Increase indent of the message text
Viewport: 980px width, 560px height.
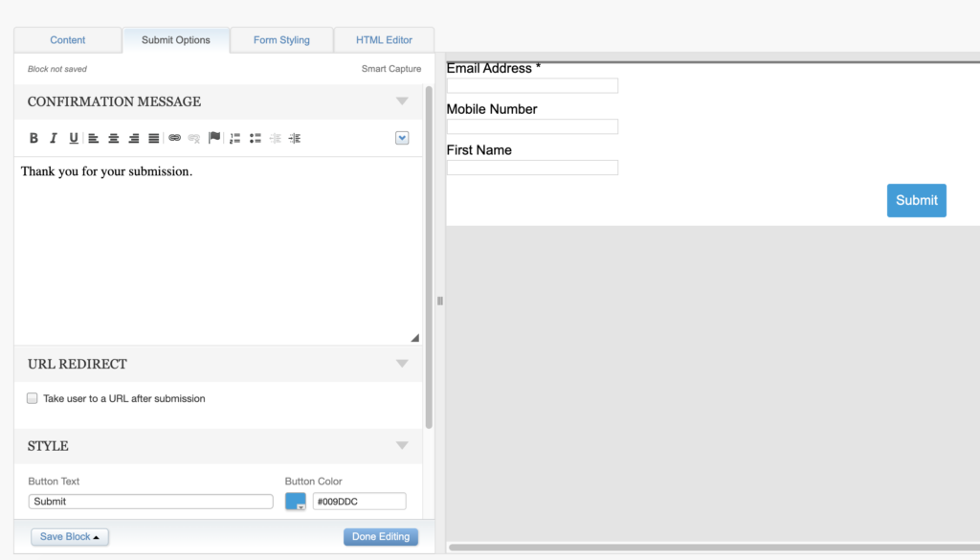tap(294, 138)
